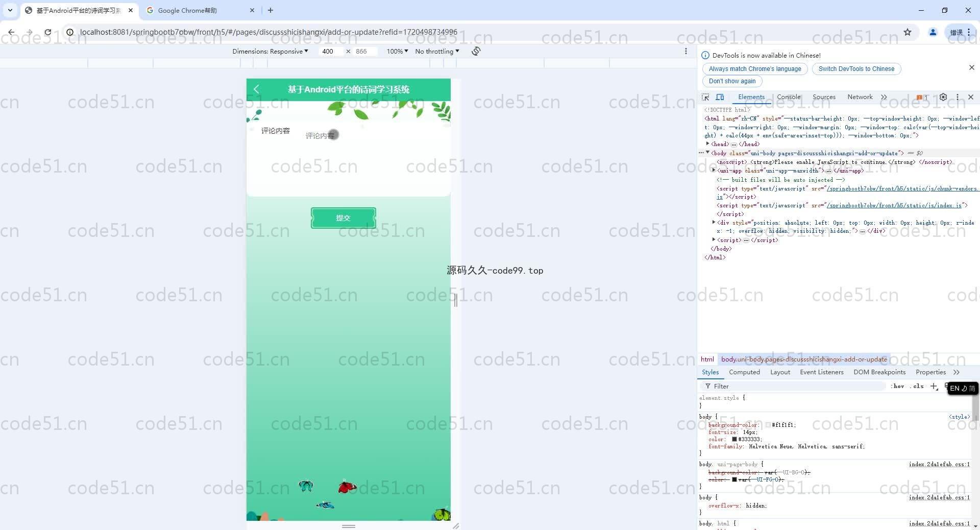Open the issues counter badge in DevTools
980x530 pixels.
coord(921,97)
